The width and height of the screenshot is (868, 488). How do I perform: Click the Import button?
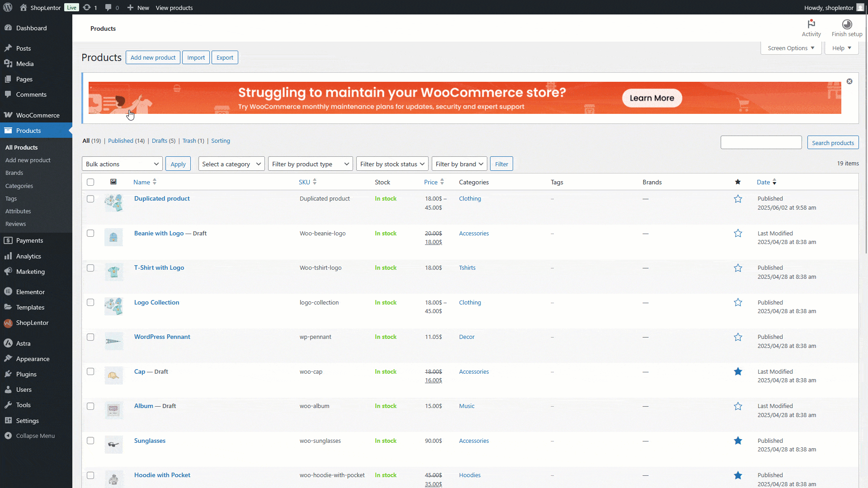[196, 57]
